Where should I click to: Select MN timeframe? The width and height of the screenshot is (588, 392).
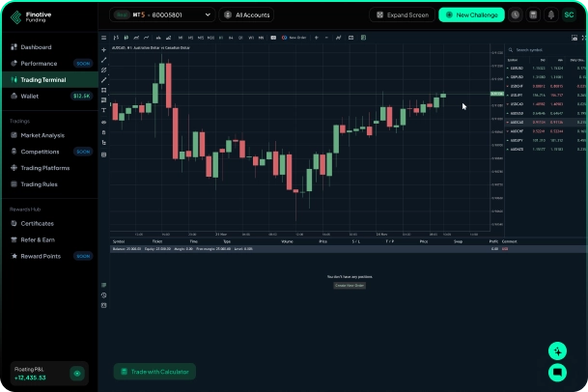point(261,38)
